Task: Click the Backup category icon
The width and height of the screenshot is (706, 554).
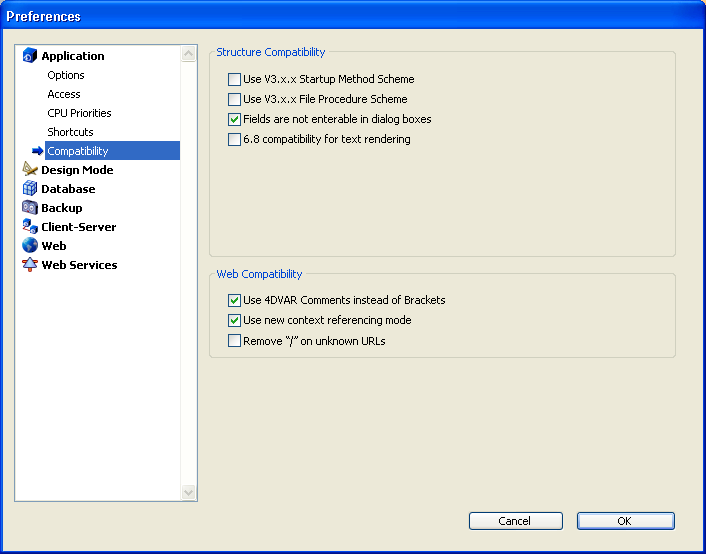Action: [x=29, y=208]
